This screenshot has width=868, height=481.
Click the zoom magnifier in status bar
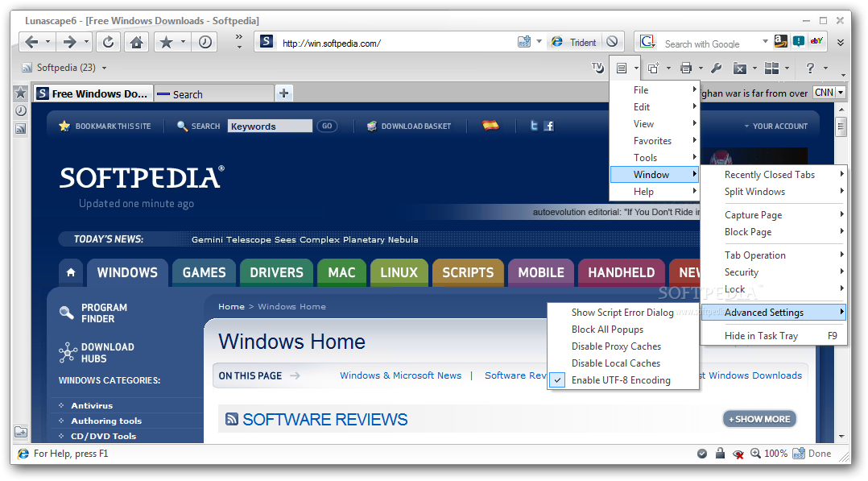pos(755,454)
